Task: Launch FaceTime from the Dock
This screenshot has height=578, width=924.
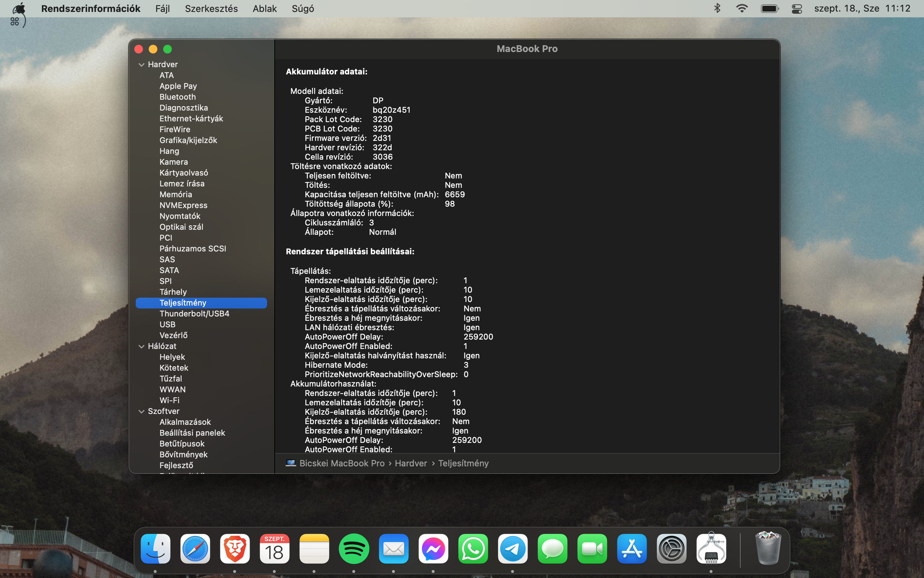Action: click(592, 549)
